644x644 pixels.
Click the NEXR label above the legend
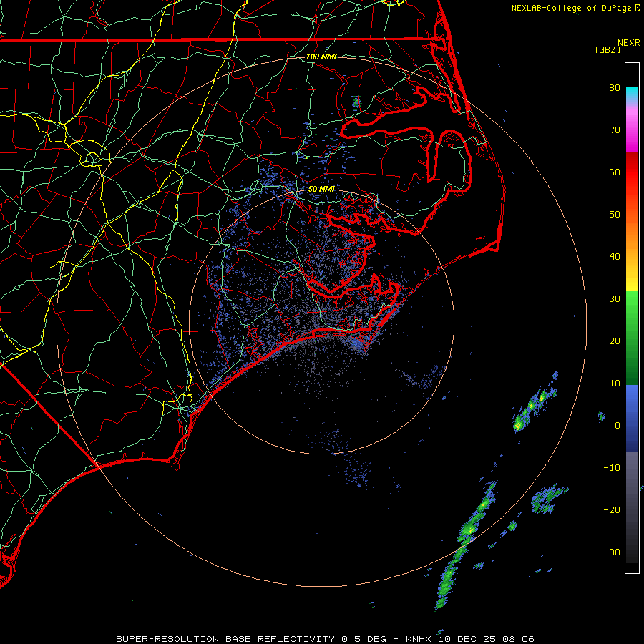(x=628, y=43)
